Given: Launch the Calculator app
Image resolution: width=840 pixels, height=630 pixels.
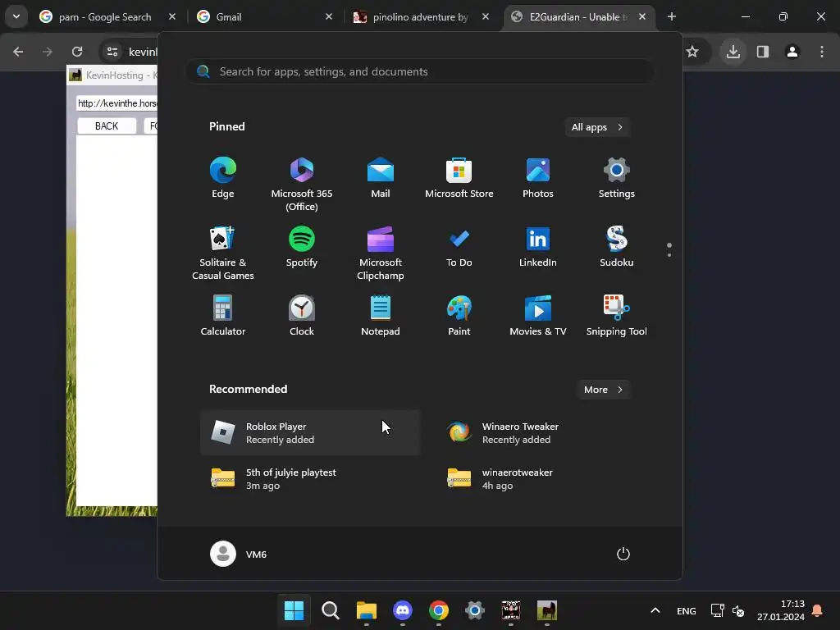Looking at the screenshot, I should 223,316.
